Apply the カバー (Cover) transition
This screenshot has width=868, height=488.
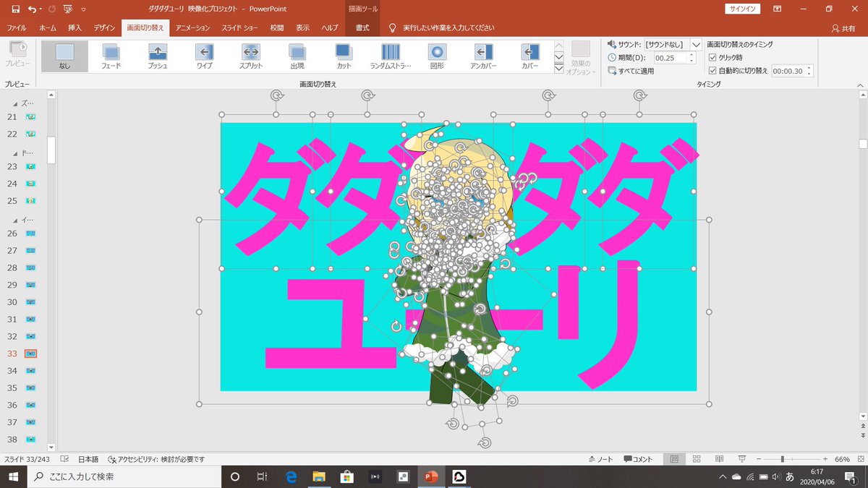coord(529,56)
